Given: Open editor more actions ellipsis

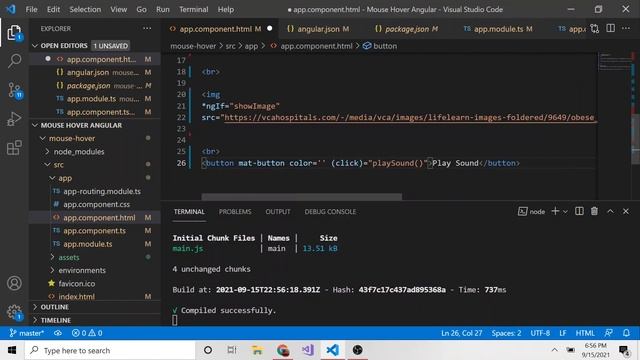Looking at the screenshot, I should (x=626, y=28).
